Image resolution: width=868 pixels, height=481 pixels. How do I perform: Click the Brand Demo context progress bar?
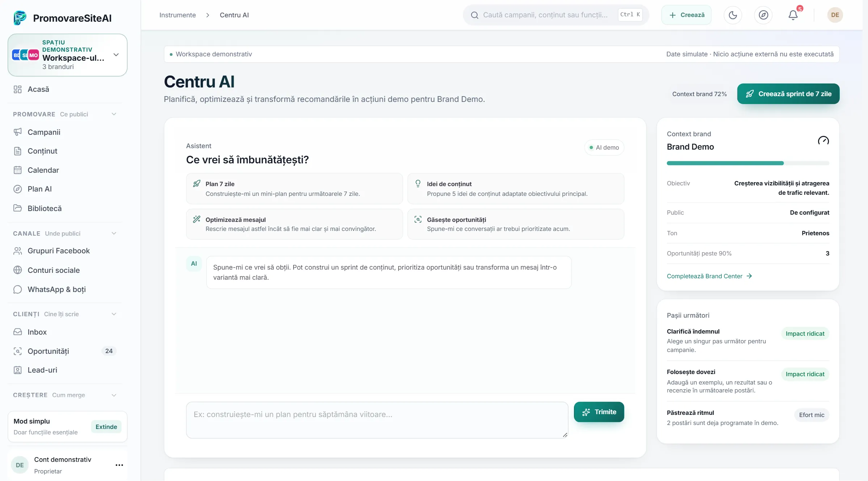pyautogui.click(x=748, y=163)
